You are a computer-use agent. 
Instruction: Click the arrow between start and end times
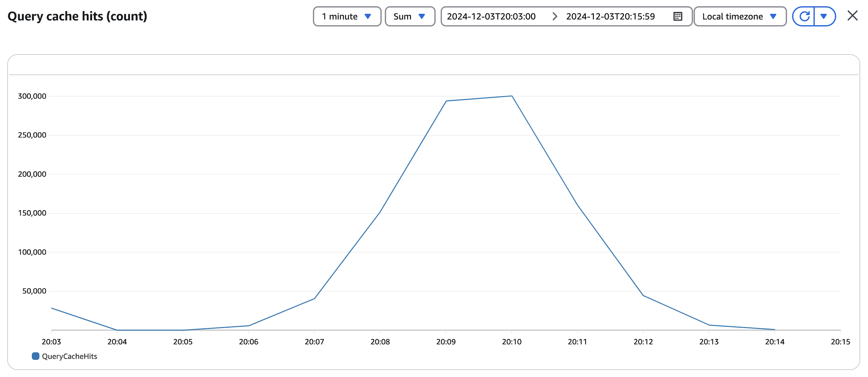554,16
